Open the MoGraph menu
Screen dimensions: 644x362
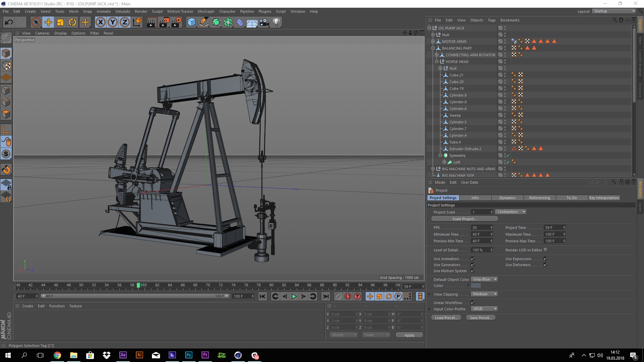click(x=206, y=11)
